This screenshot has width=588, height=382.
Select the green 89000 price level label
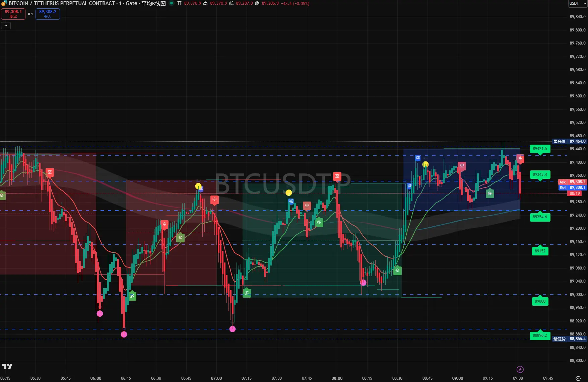pos(540,301)
